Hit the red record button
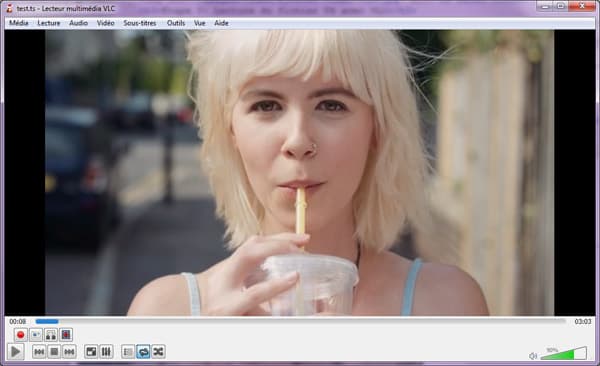The width and height of the screenshot is (600, 366). [x=21, y=335]
